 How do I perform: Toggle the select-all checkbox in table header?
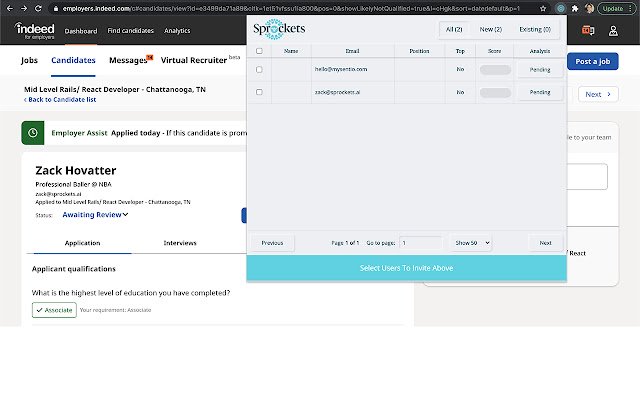(x=259, y=51)
